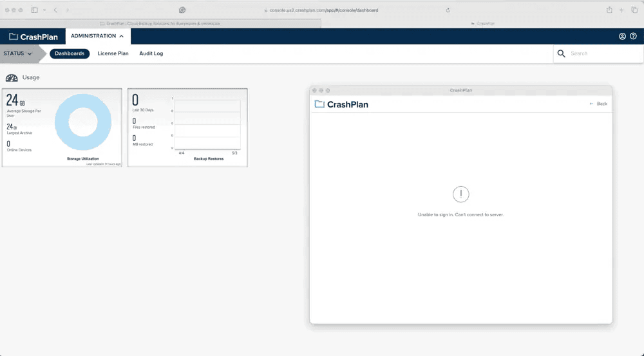Reload the page with the browser refresh icon
This screenshot has height=356, width=644.
coord(448,10)
